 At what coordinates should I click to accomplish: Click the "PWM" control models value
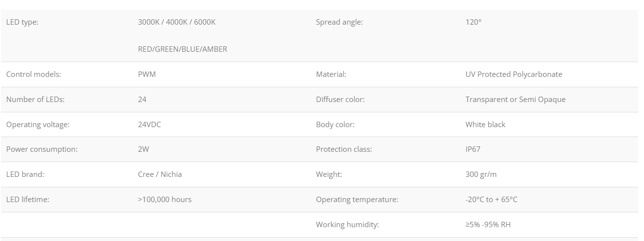coord(147,74)
